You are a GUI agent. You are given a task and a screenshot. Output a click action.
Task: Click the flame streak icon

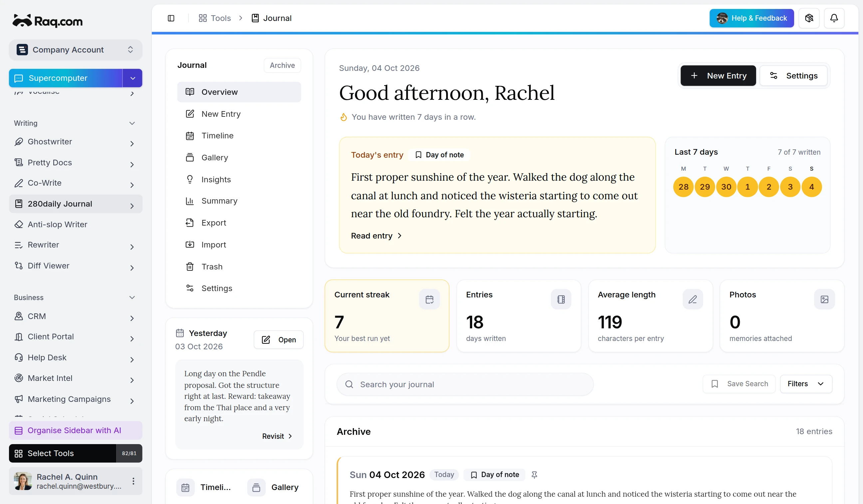point(344,117)
